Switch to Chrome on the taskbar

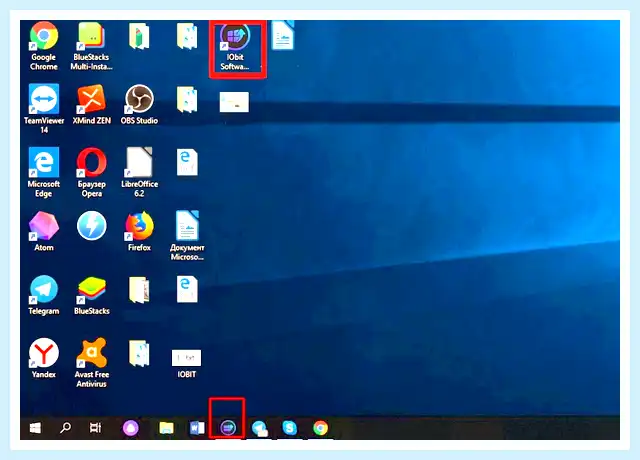point(320,428)
